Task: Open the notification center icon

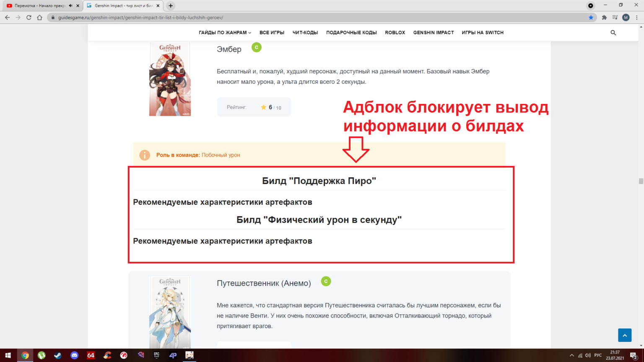Action: 634,355
